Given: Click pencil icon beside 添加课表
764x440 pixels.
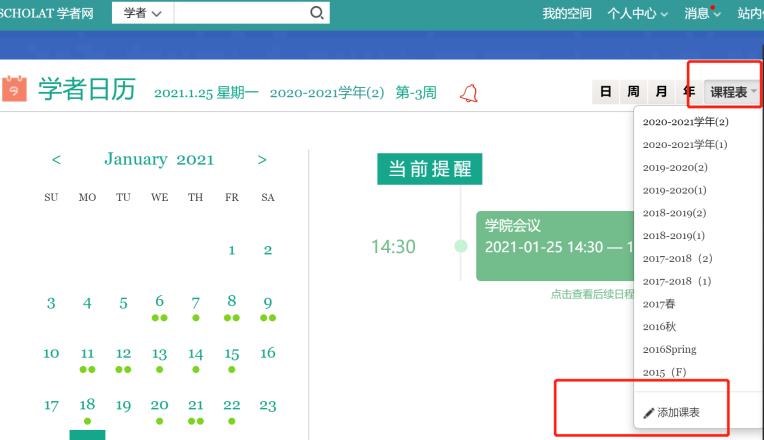Looking at the screenshot, I should click(x=648, y=412).
